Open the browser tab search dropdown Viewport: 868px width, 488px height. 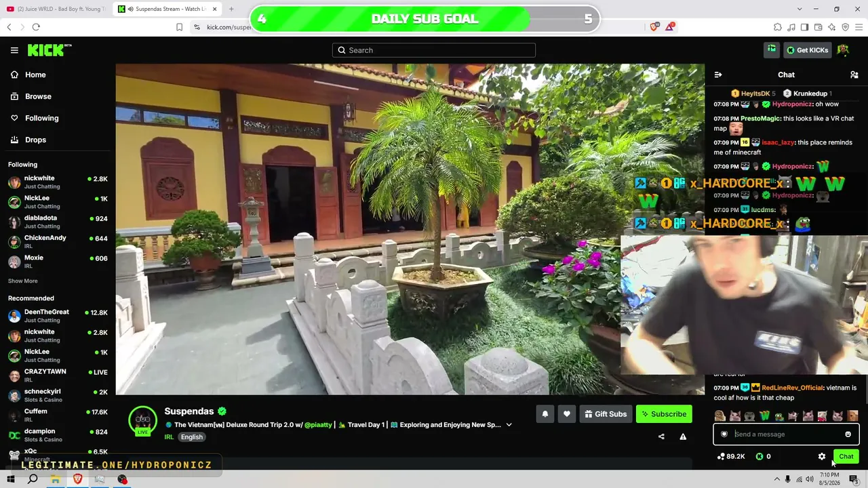click(x=800, y=9)
